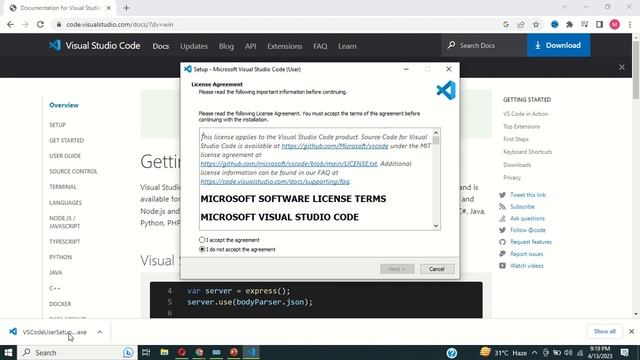Open Extensions in site navigation

point(285,46)
